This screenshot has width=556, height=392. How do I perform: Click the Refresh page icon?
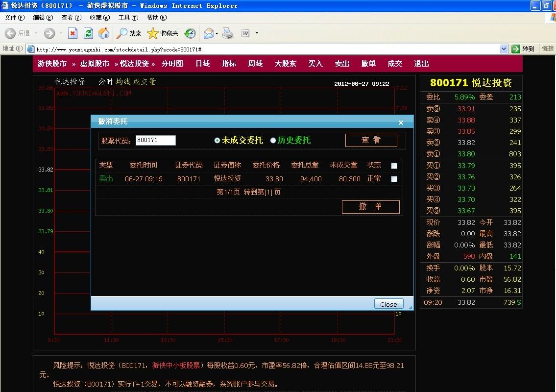tap(88, 33)
